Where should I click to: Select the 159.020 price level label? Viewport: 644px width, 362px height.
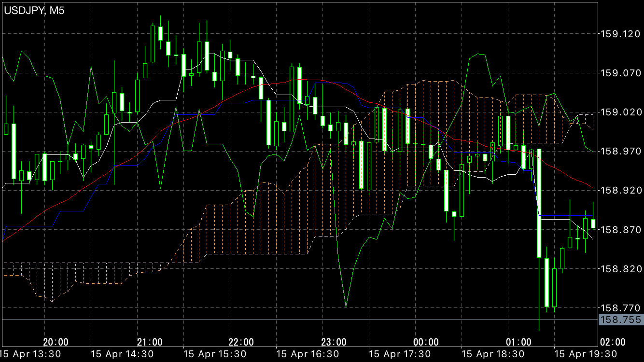[x=620, y=112]
